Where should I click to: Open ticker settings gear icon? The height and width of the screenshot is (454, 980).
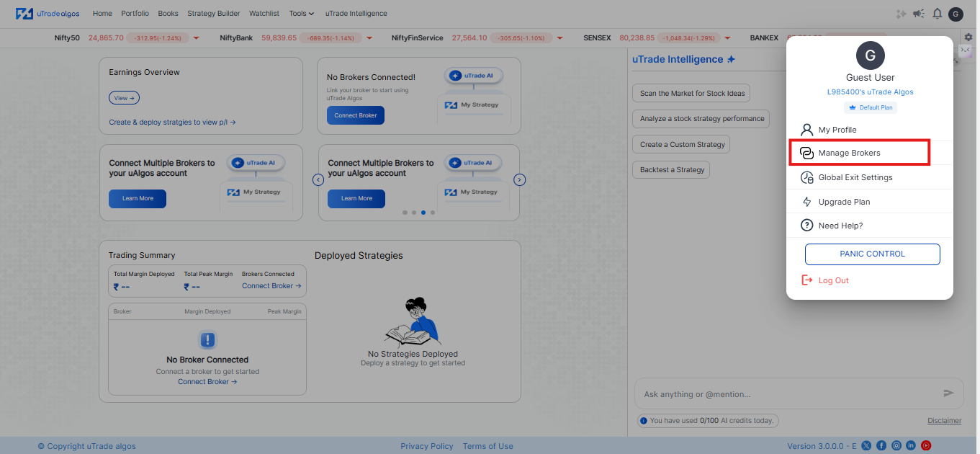coord(968,37)
